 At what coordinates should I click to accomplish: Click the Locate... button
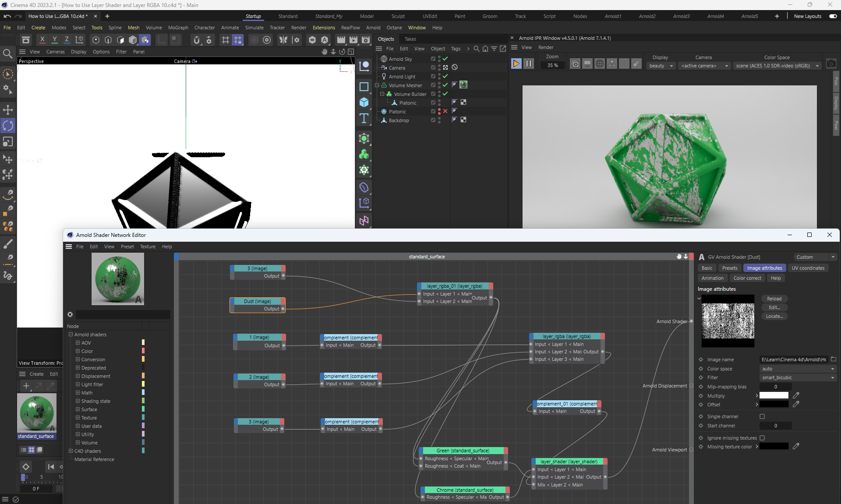(x=774, y=316)
